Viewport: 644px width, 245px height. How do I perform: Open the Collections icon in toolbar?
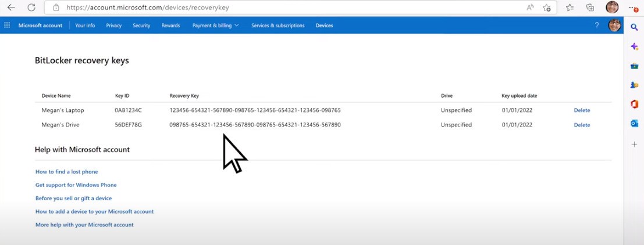coord(590,8)
